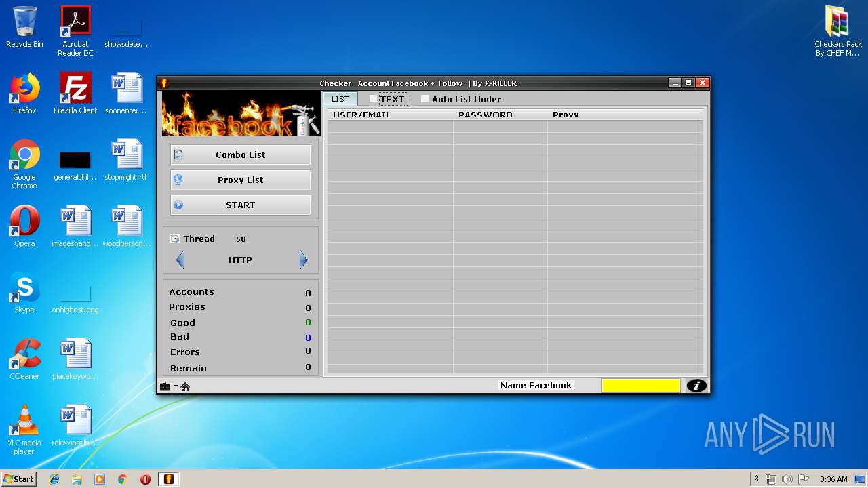Select the Acrobat Reader DC shortcut
The width and height of the screenshot is (868, 488).
pyautogui.click(x=75, y=31)
